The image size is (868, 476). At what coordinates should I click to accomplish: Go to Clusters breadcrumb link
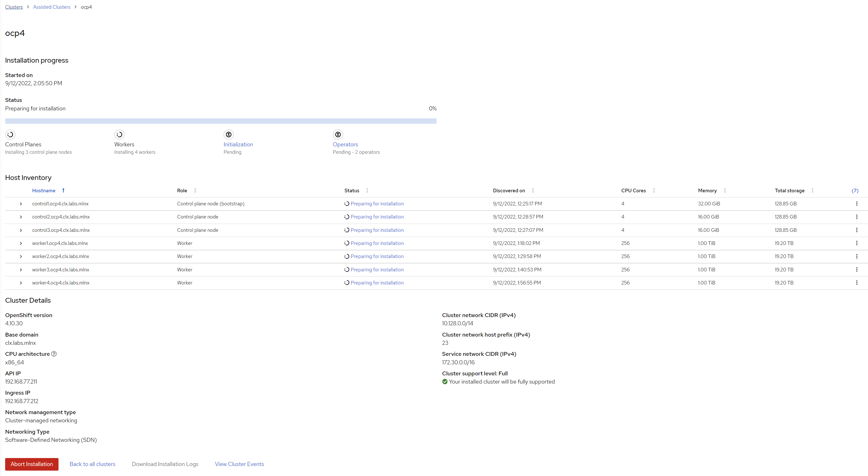14,7
